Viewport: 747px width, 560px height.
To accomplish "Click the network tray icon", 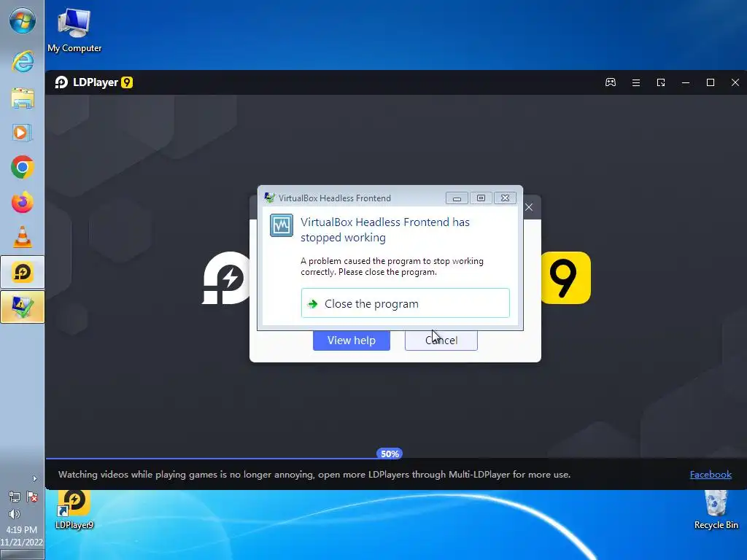I will (x=15, y=497).
